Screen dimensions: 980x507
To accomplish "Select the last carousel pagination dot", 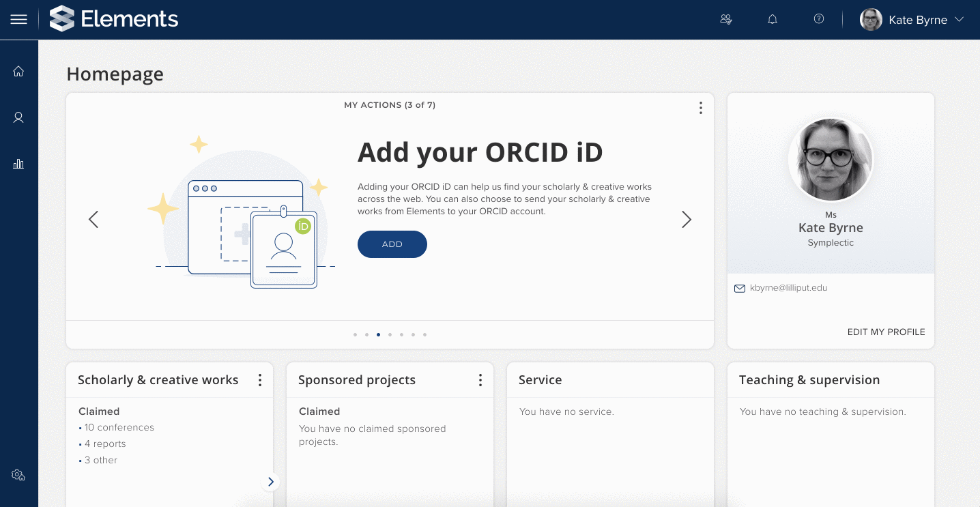I will [424, 335].
